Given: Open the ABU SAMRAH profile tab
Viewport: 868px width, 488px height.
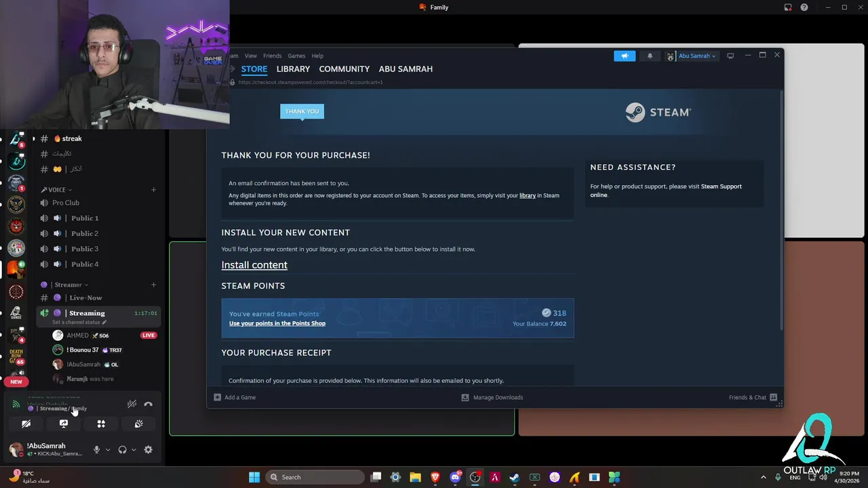Looking at the screenshot, I should [x=406, y=69].
